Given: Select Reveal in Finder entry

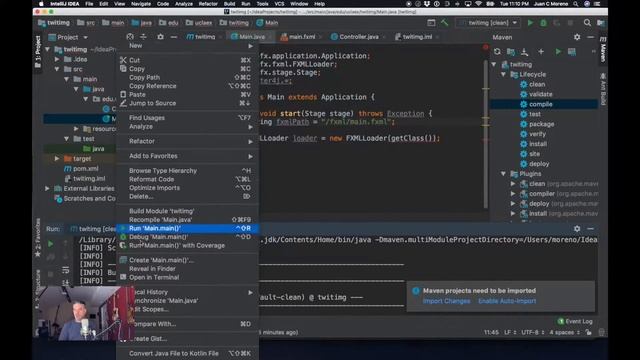Looking at the screenshot, I should pos(188,269).
